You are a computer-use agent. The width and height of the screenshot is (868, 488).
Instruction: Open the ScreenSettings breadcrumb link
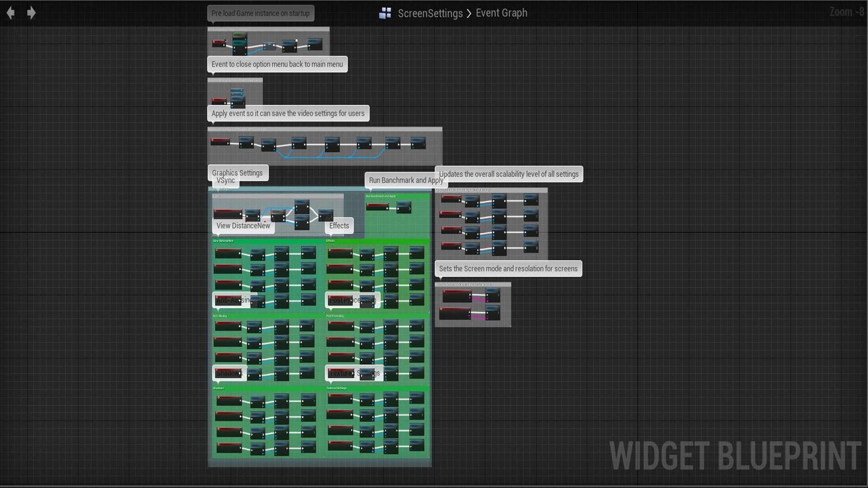click(430, 13)
